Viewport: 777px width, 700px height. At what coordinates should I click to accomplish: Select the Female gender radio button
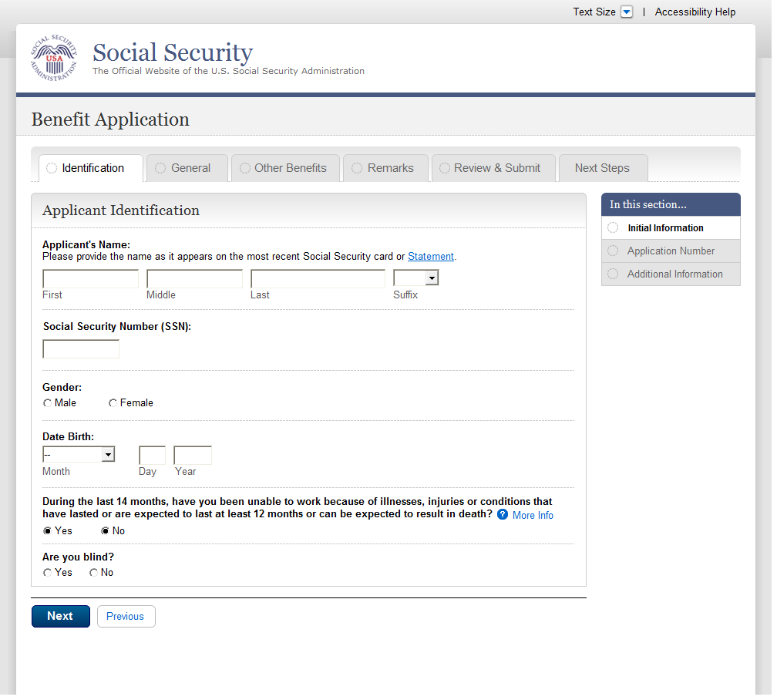[113, 403]
